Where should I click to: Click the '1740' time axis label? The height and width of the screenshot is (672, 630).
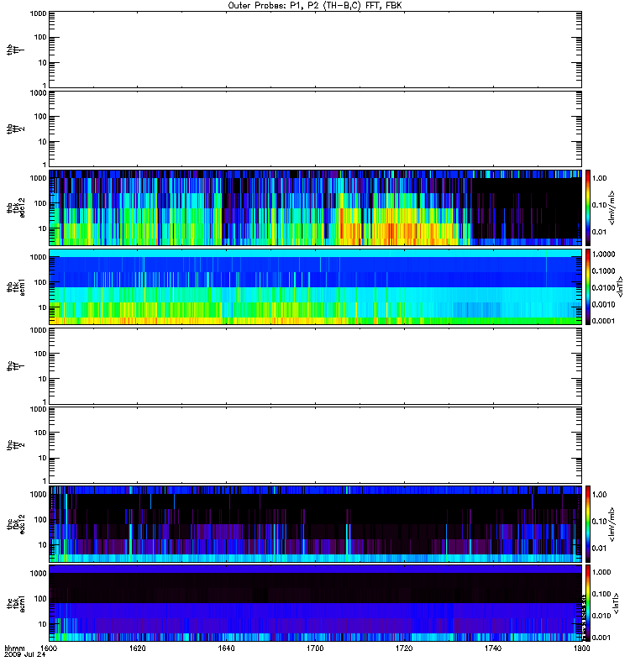pyautogui.click(x=493, y=648)
